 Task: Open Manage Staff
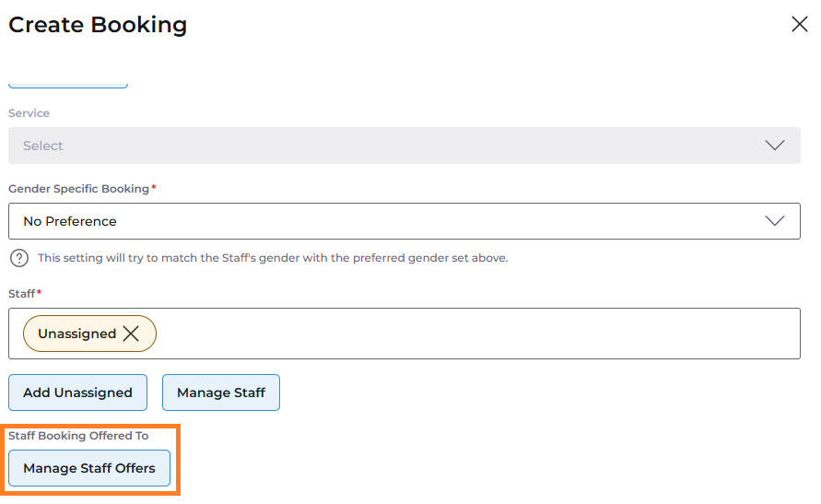[x=221, y=393]
